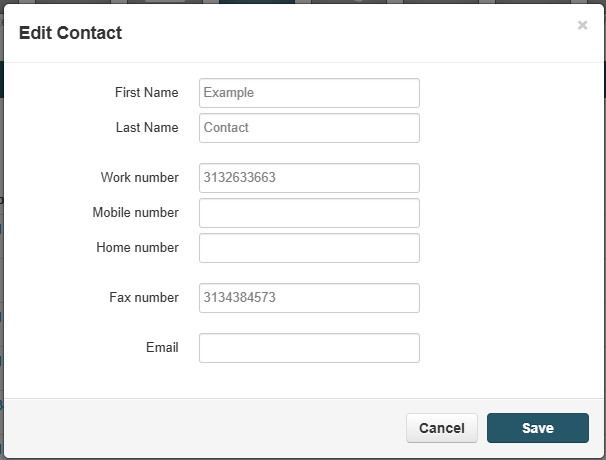Cancel editing the contact
The height and width of the screenshot is (460, 606).
(x=441, y=428)
